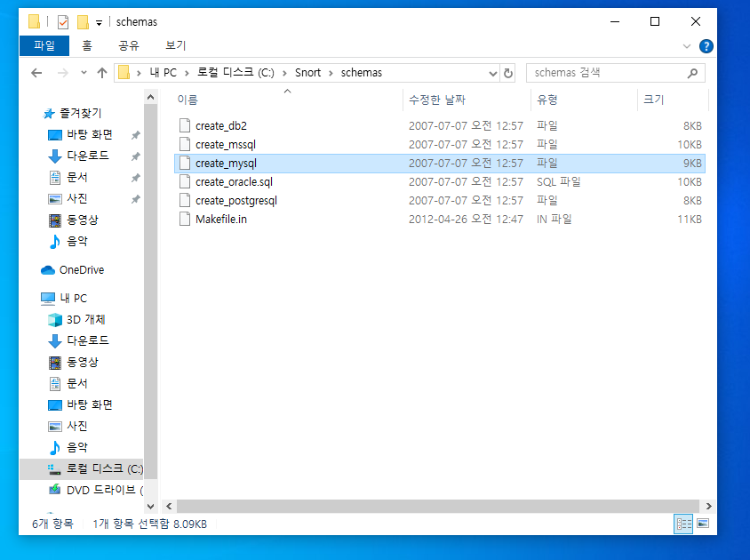Viewport: 750px width, 560px height.
Task: Open 음악 under 즐겨찾기
Action: (x=76, y=241)
